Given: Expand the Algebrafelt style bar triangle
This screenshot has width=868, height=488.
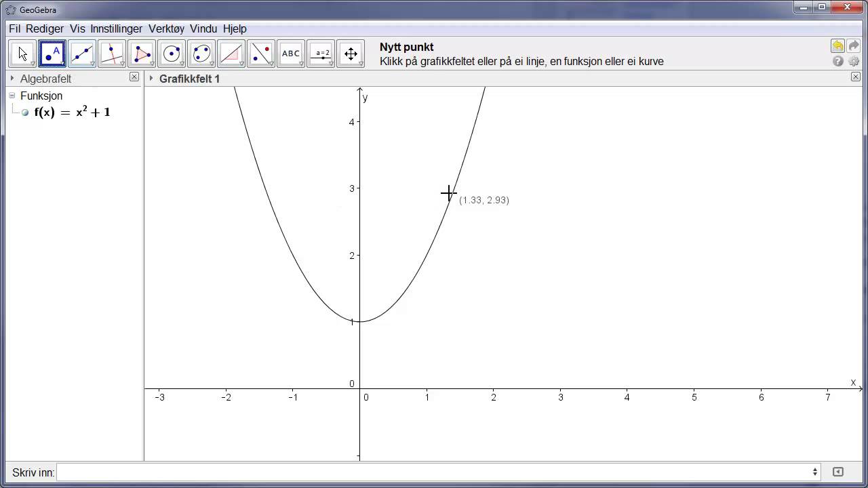Looking at the screenshot, I should click(x=12, y=79).
